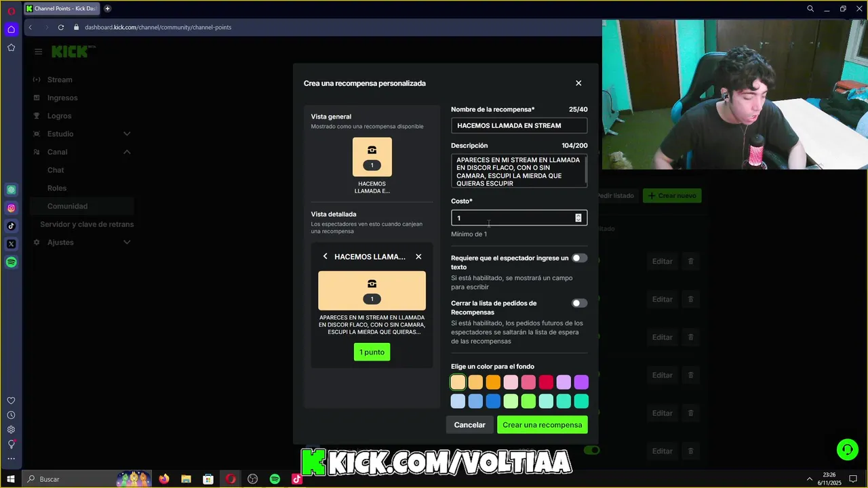The height and width of the screenshot is (488, 868).
Task: Open a new browser tab
Action: (x=107, y=9)
